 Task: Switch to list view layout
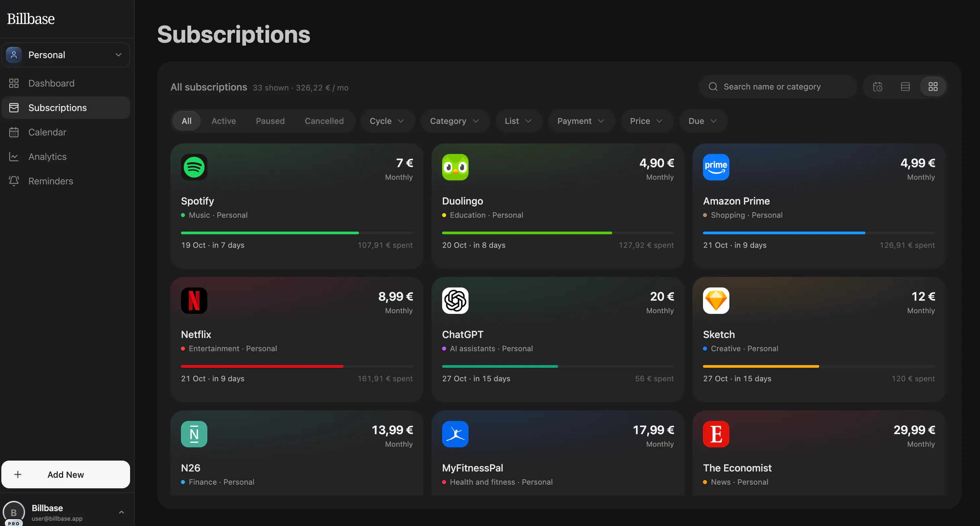905,87
